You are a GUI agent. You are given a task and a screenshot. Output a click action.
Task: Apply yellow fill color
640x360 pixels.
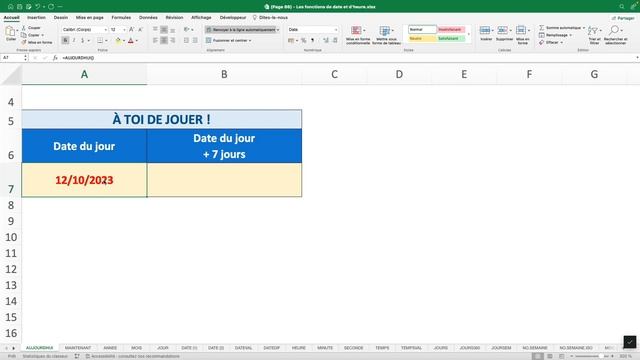tap(118, 40)
